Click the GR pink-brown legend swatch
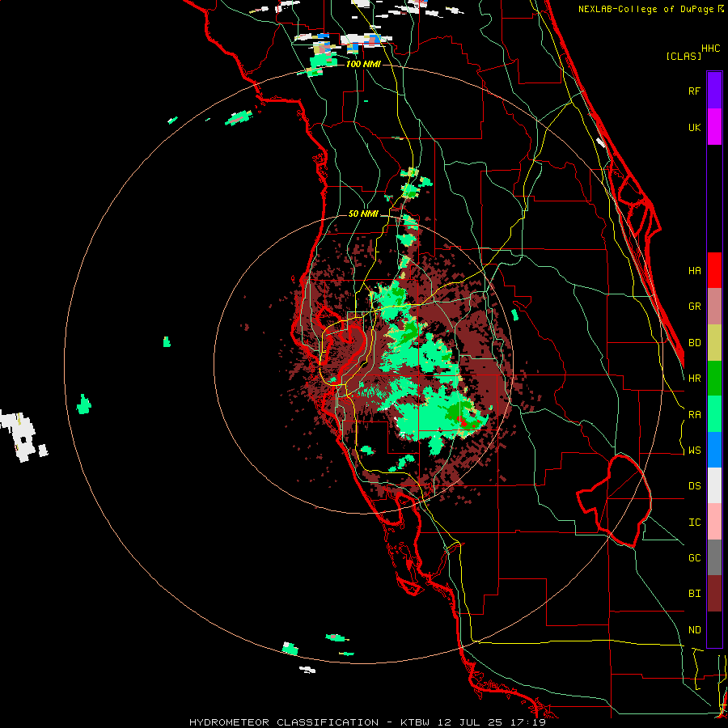The image size is (728, 728). [x=714, y=307]
